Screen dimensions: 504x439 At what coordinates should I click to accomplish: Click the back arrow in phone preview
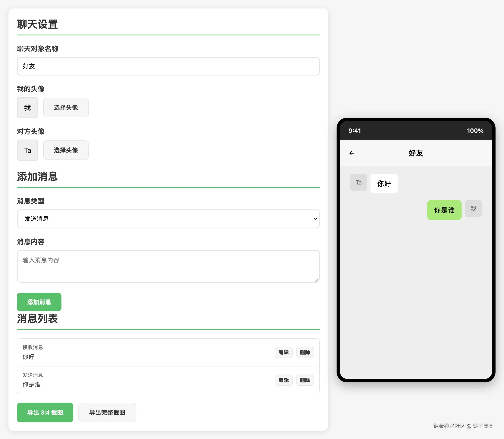pos(352,153)
